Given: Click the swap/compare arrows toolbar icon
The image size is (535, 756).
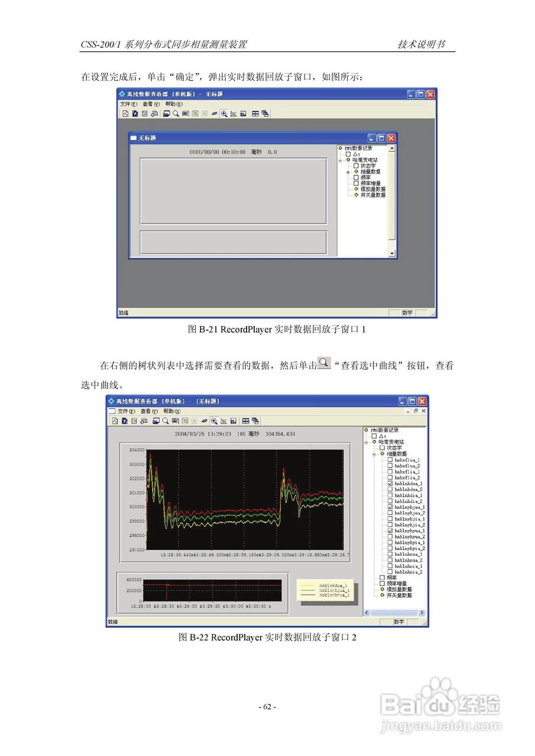Looking at the screenshot, I should point(205,421).
